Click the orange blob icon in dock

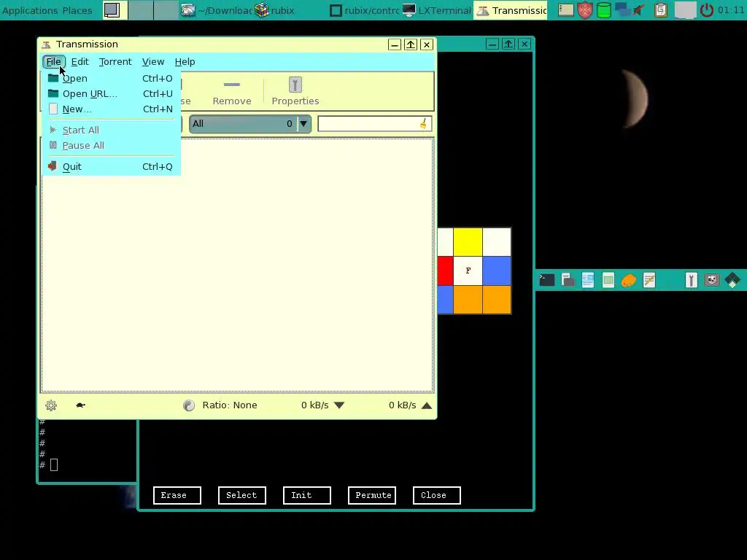pos(629,280)
